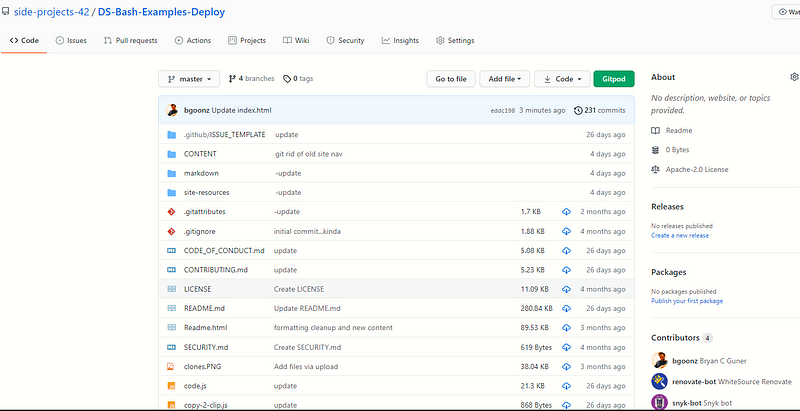The image size is (800, 411).
Task: Click the cloud download icon for LICENSE
Action: (566, 289)
